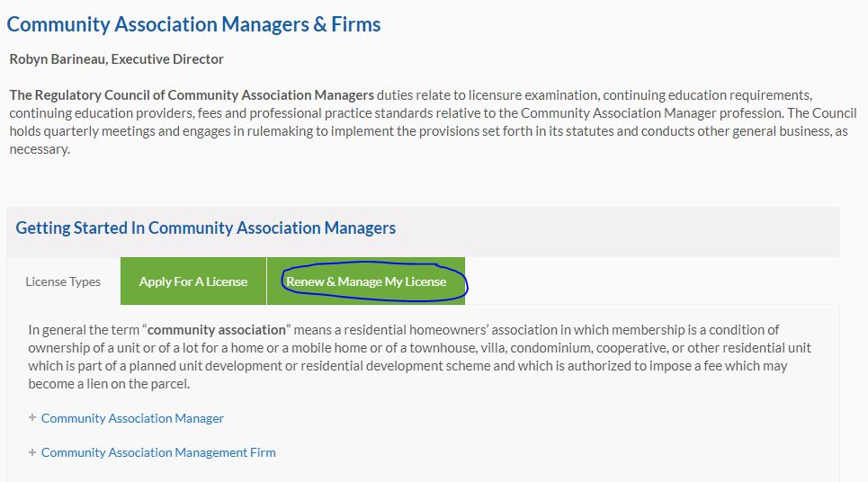Click the words In general the term
The height and width of the screenshot is (482, 868).
(x=82, y=330)
